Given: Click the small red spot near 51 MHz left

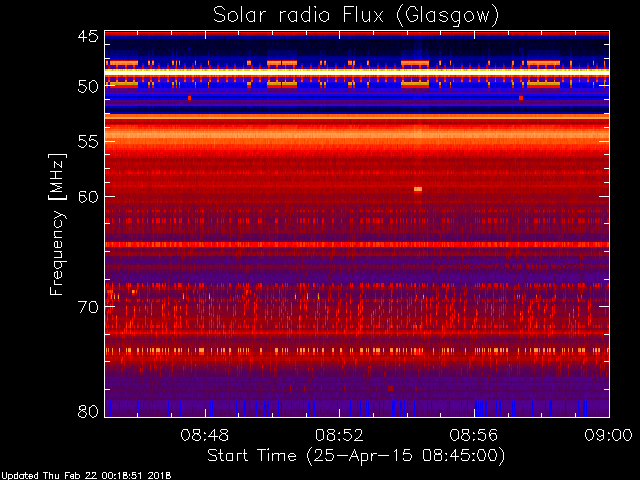Looking at the screenshot, I should [189, 98].
